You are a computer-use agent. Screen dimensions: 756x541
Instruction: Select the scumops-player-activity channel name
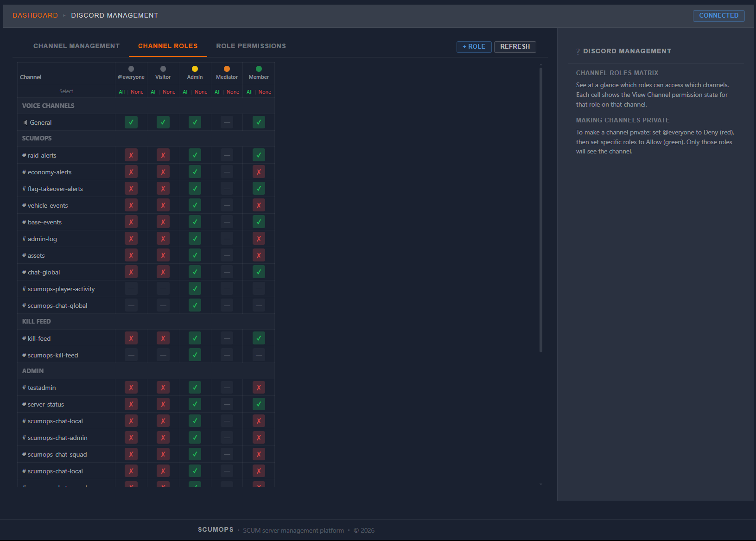(61, 289)
